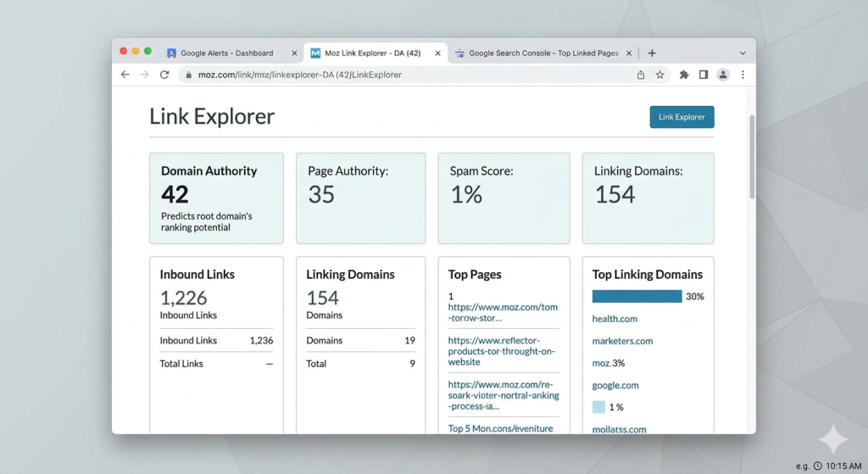Image resolution: width=868 pixels, height=474 pixels.
Task: Open the health.com linking domain
Action: pos(615,319)
